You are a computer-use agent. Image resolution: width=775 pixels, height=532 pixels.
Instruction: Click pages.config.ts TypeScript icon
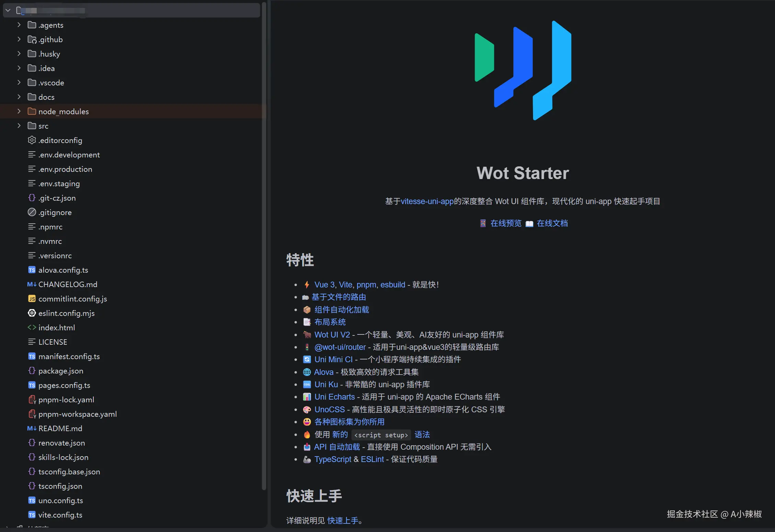32,385
